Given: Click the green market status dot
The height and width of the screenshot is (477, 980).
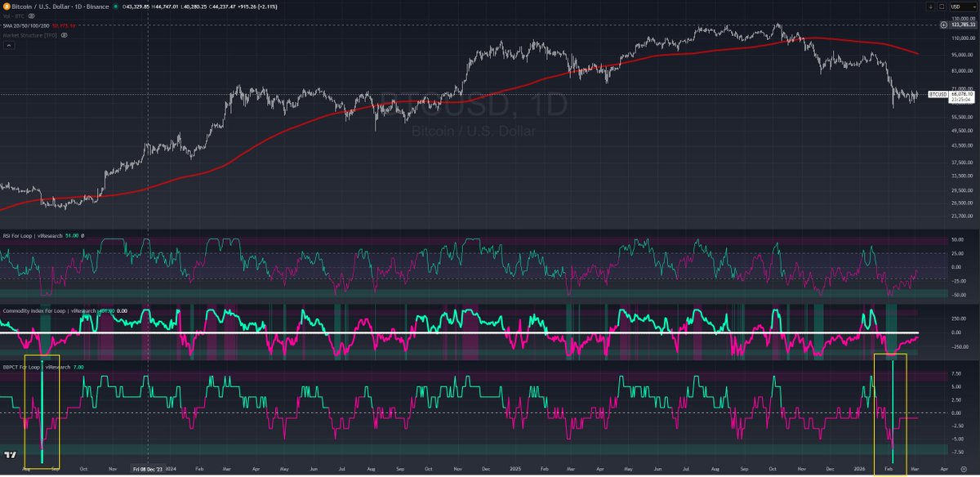Looking at the screenshot, I should click(x=115, y=6).
